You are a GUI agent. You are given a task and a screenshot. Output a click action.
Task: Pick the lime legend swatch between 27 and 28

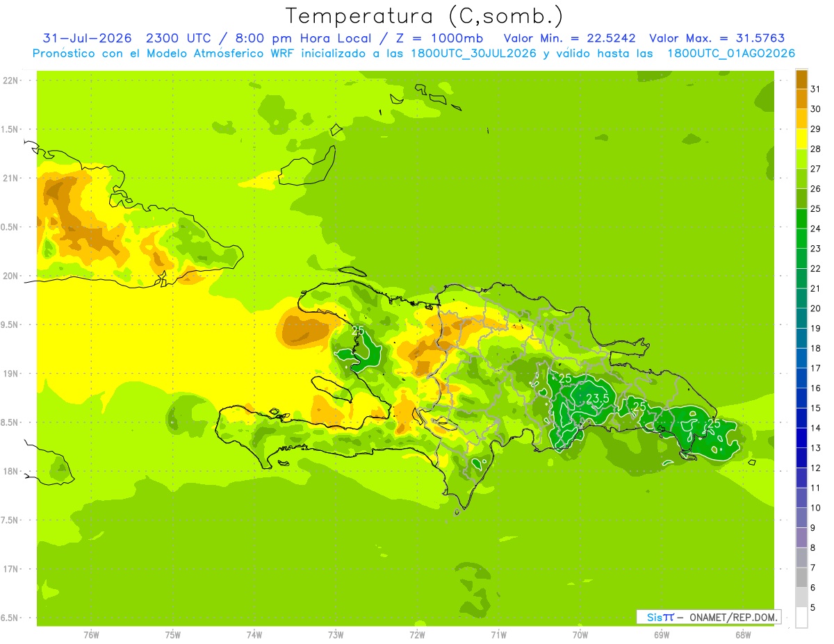click(801, 158)
